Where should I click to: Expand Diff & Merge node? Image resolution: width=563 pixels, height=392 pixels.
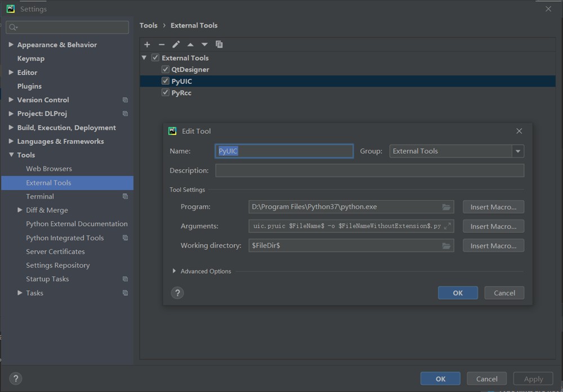[x=20, y=210]
